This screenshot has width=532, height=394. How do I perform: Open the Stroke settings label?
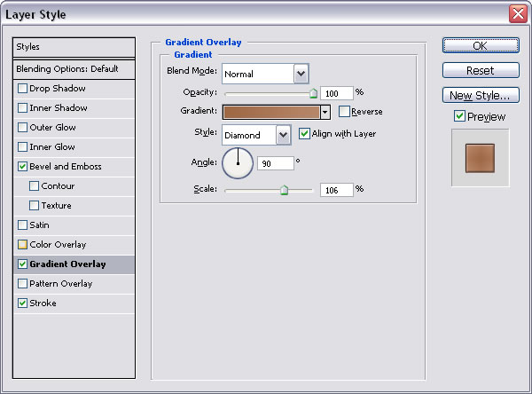point(43,303)
